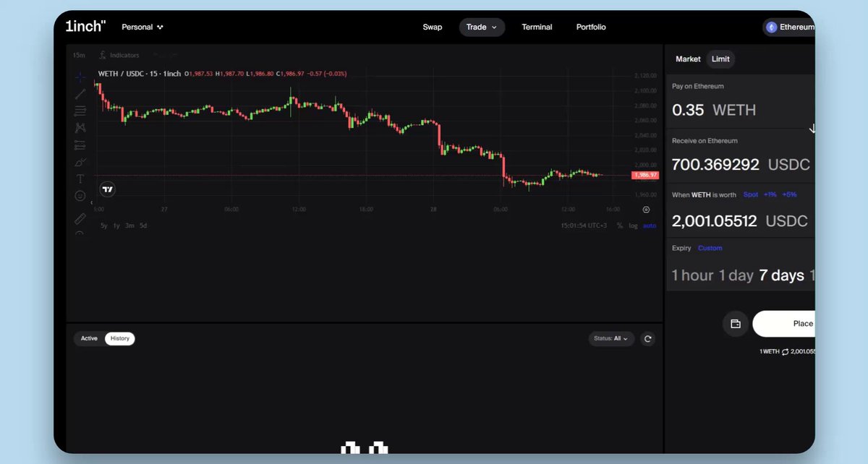Flip the 1 WETH rate swap icon

[785, 351]
